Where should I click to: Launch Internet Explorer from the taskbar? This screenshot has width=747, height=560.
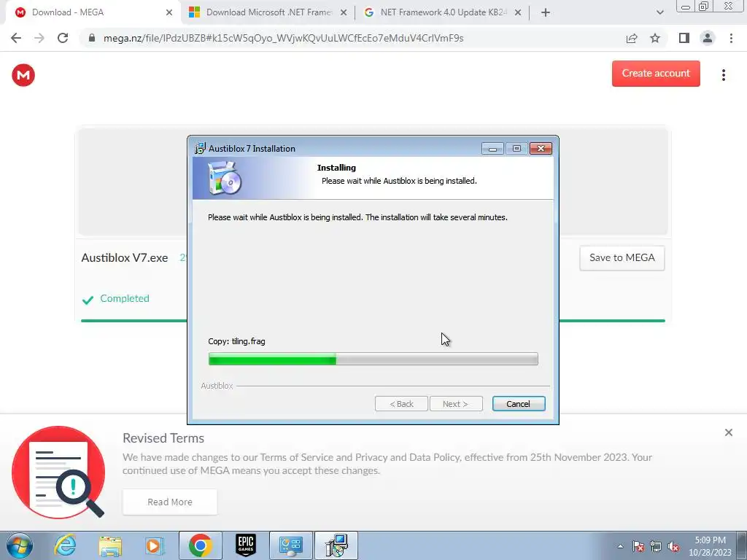point(65,545)
